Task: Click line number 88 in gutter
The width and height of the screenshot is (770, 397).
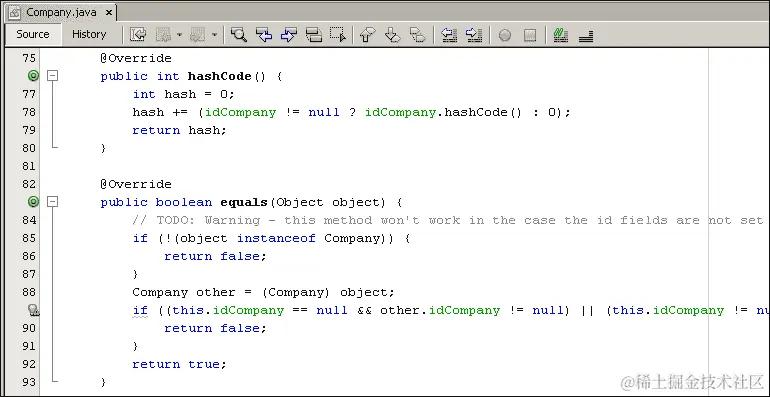Action: (29, 292)
